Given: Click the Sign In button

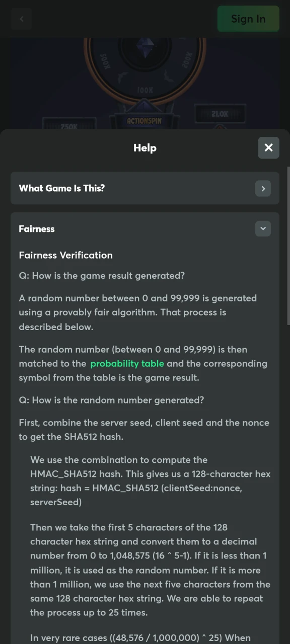Looking at the screenshot, I should (x=248, y=19).
